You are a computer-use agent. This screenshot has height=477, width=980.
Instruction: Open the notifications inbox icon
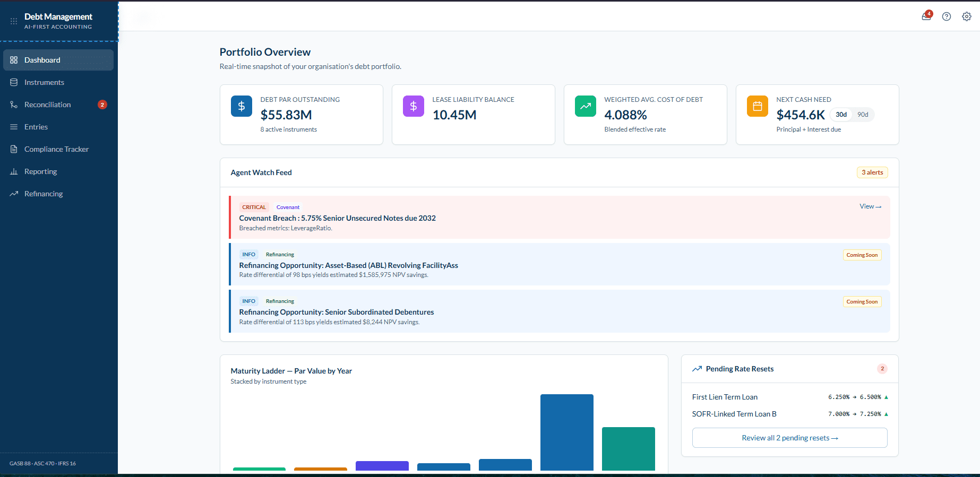tap(926, 16)
